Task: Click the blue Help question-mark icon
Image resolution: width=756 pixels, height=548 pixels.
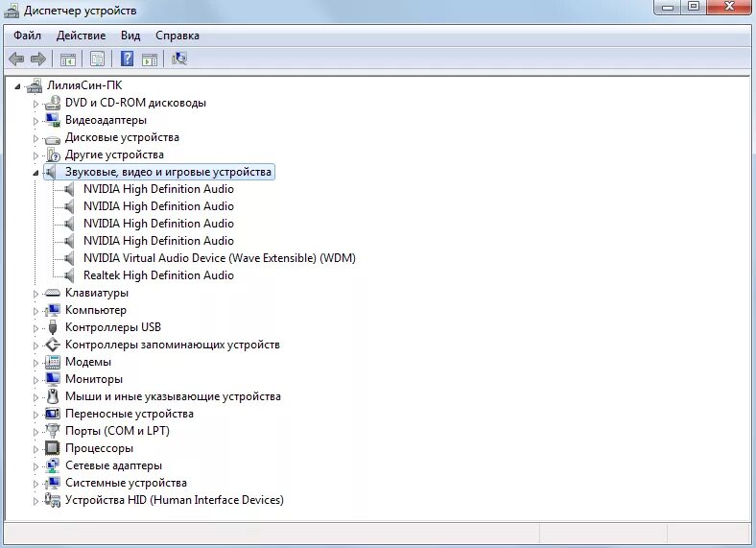Action: pos(127,59)
